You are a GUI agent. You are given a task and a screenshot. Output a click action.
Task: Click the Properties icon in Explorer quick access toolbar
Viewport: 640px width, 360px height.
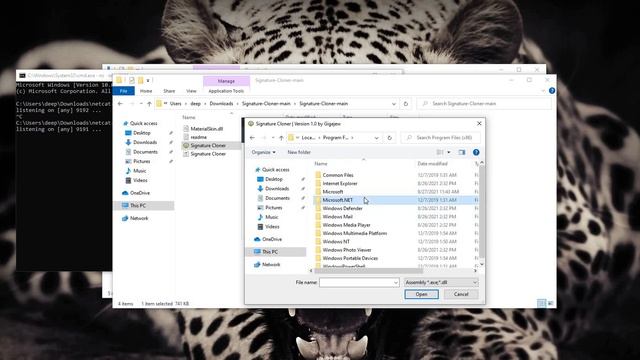pyautogui.click(x=131, y=80)
